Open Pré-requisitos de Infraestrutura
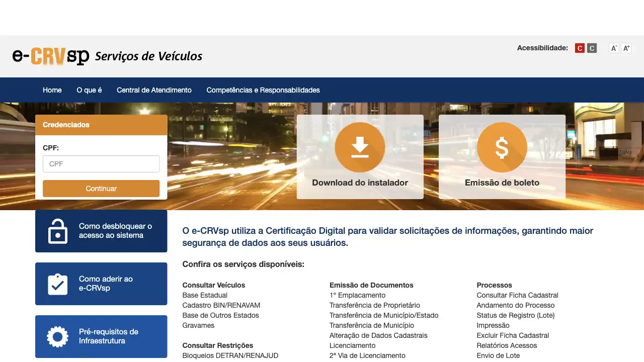This screenshot has width=644, height=362. (101, 336)
